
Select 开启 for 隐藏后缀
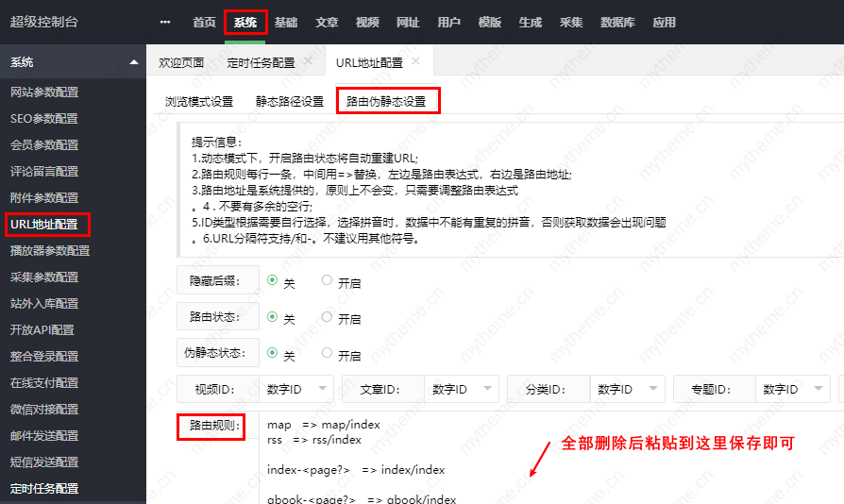(328, 280)
